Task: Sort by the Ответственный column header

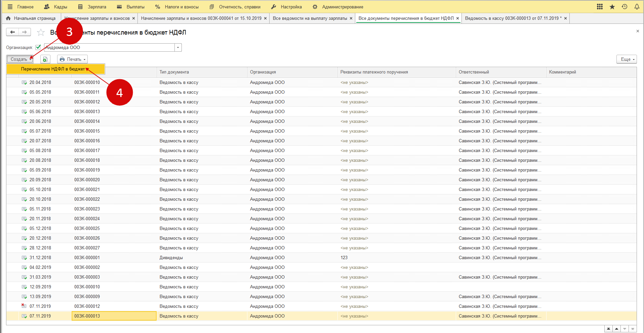Action: [501, 72]
